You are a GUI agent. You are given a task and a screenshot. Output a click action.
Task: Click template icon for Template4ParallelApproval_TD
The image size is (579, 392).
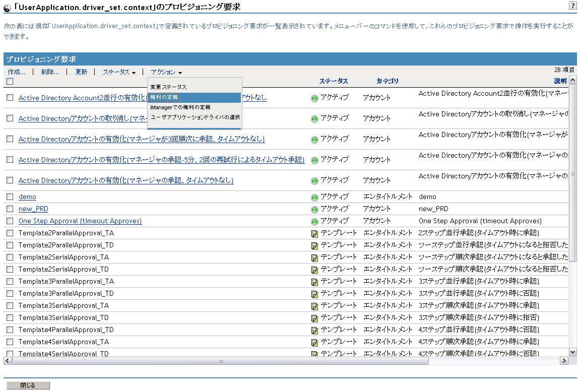pos(314,331)
